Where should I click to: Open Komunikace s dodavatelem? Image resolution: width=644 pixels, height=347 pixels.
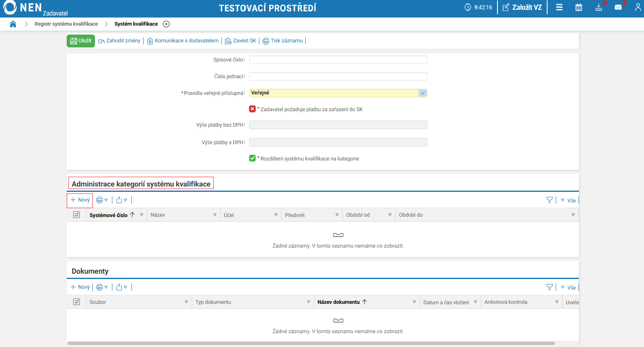coord(183,41)
